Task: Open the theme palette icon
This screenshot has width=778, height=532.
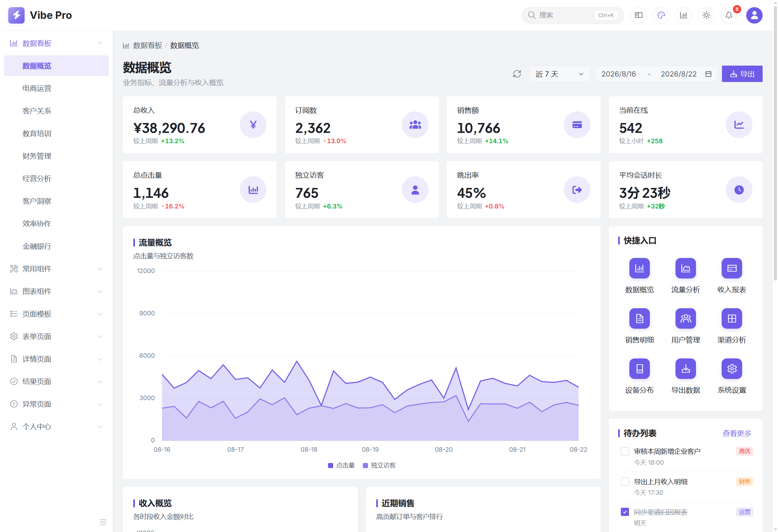Action: (x=661, y=15)
